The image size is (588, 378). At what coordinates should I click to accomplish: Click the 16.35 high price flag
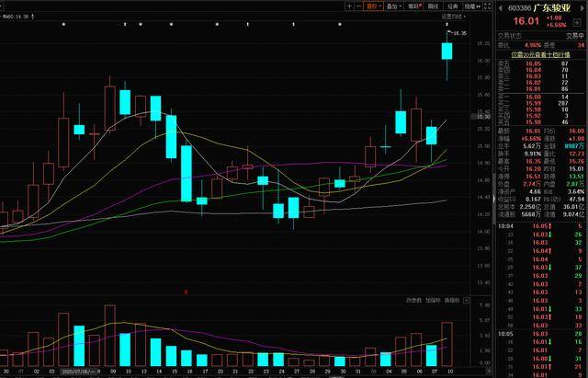coord(458,33)
